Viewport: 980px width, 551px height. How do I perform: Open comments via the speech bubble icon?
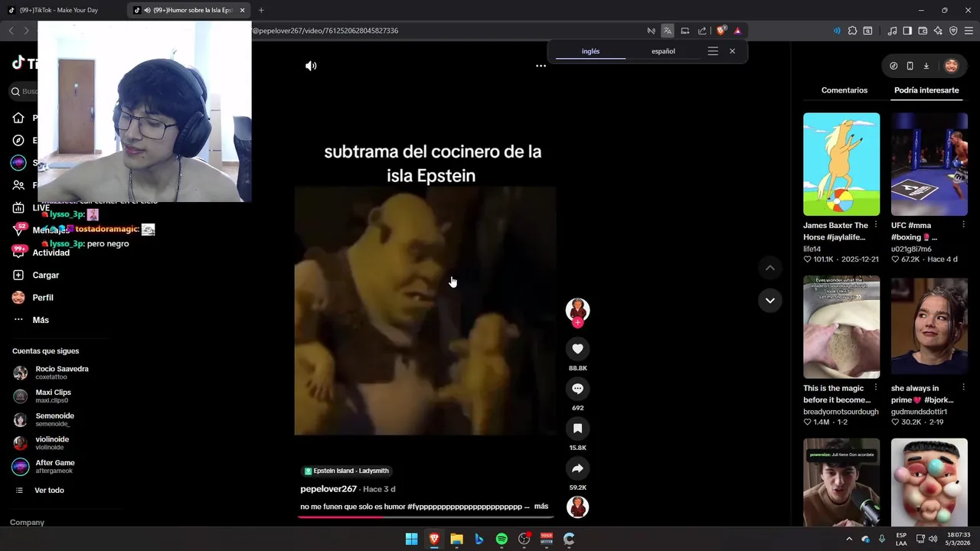click(x=577, y=389)
